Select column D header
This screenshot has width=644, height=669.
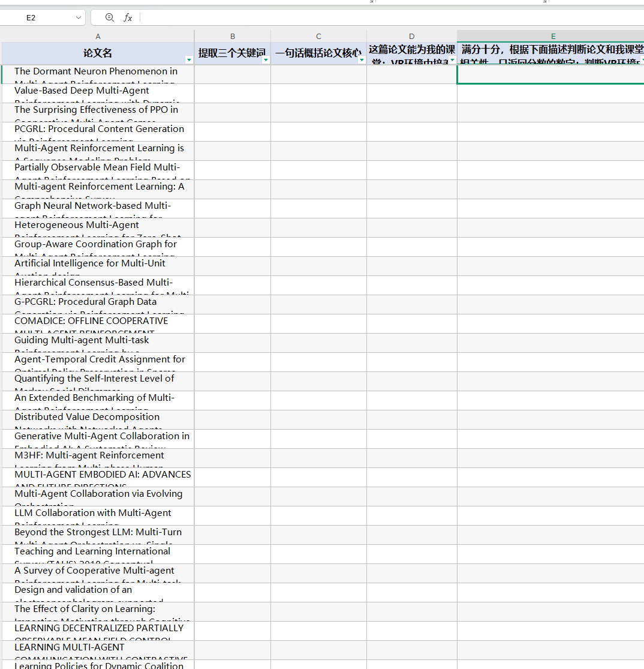(x=411, y=36)
